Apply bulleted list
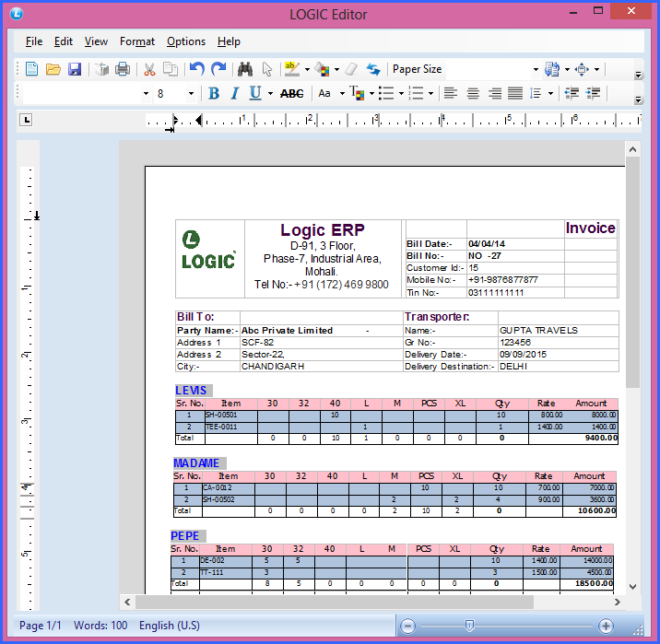 [386, 93]
